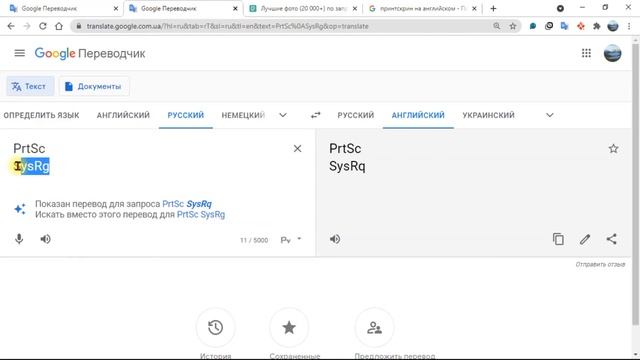
Task: Search instead for PrtSc SysRg link
Action: point(201,214)
